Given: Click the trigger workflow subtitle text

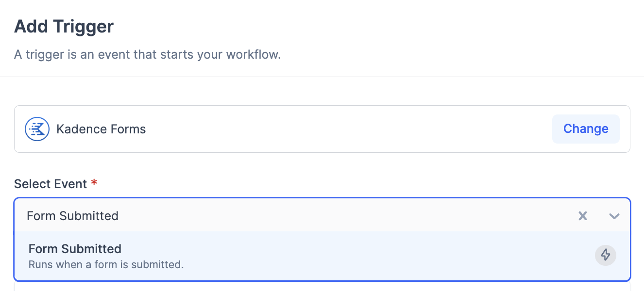Looking at the screenshot, I should coord(147,54).
